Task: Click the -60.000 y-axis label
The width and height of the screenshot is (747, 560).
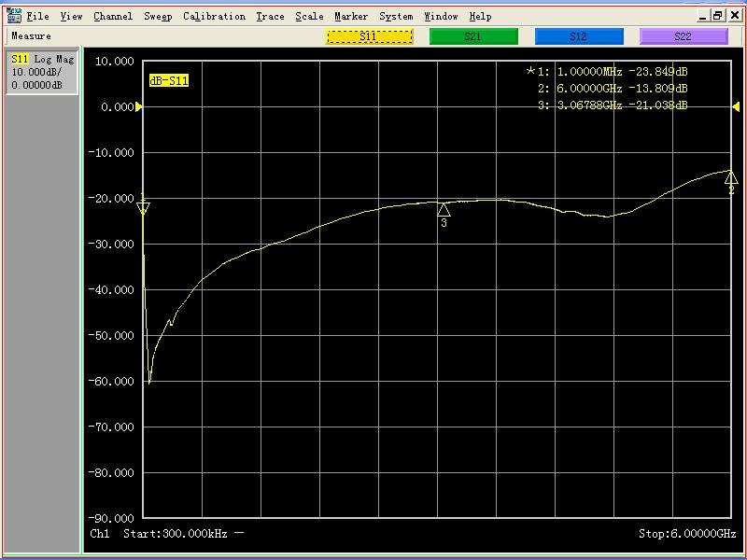Action: (x=111, y=382)
